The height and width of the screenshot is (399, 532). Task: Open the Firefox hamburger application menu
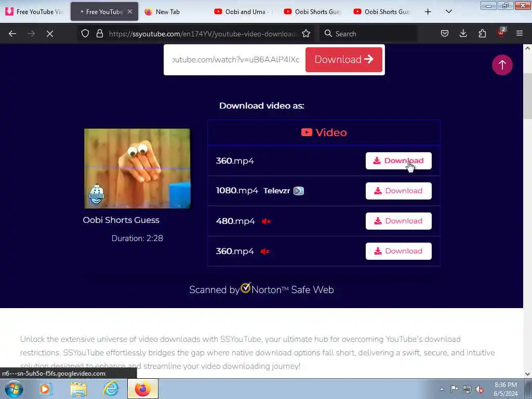point(520,33)
